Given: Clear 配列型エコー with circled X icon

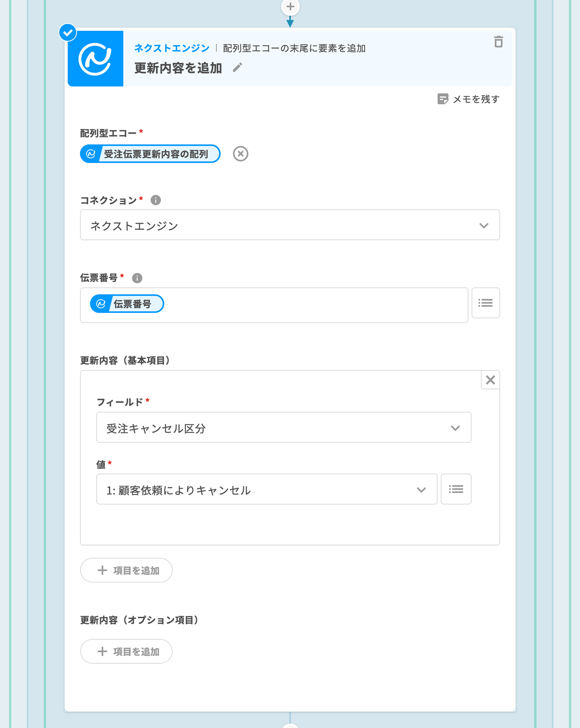Looking at the screenshot, I should pyautogui.click(x=240, y=154).
